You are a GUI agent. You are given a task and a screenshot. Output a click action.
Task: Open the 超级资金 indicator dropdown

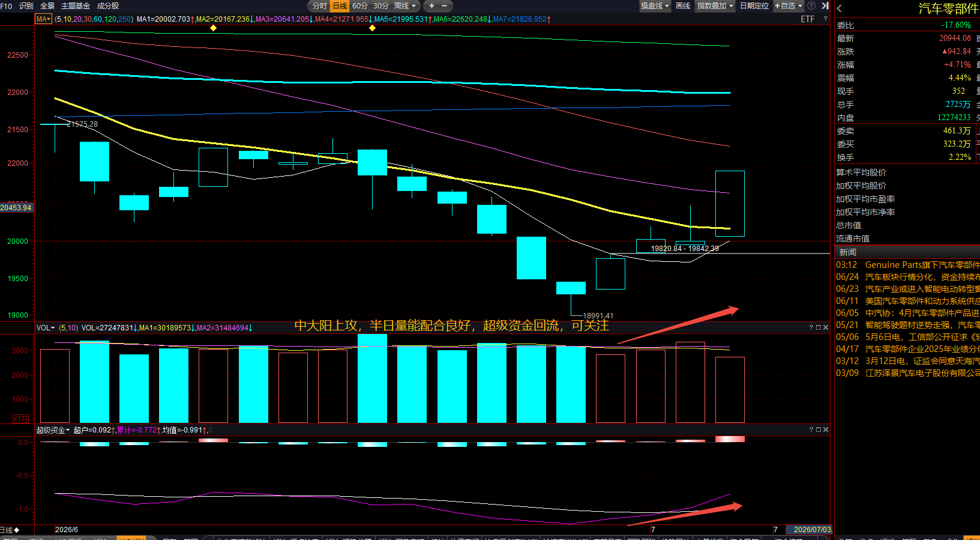(53, 430)
